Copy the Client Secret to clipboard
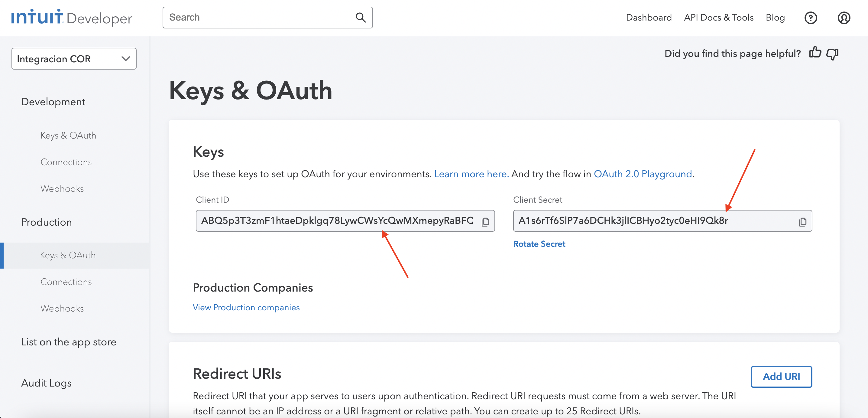 [803, 221]
